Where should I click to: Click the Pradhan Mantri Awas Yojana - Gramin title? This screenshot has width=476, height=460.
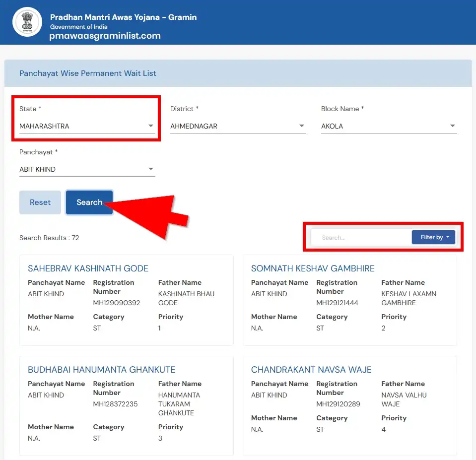coord(123,17)
